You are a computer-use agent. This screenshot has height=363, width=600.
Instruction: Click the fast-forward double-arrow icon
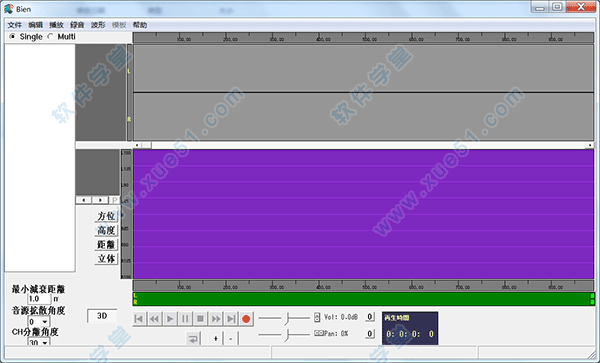[215, 319]
